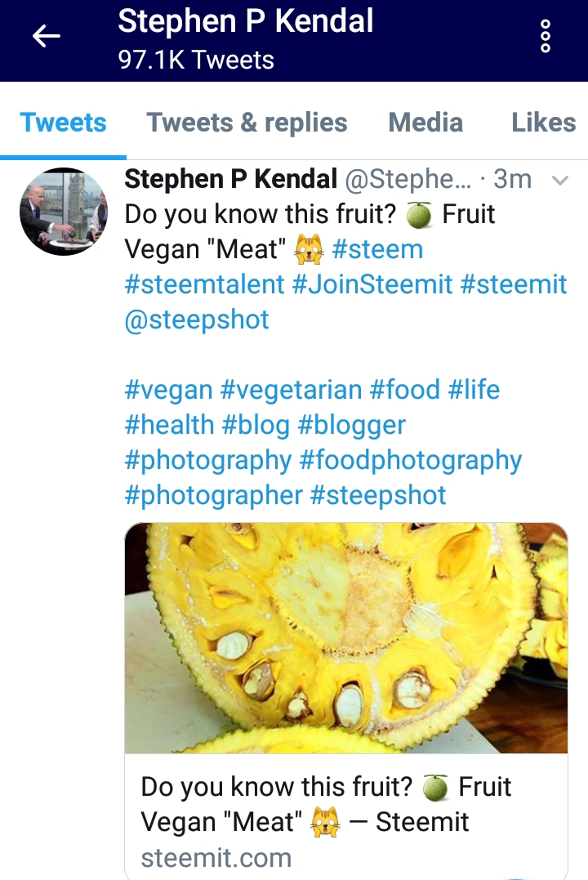This screenshot has height=880, width=588.
Task: Open the Media tab
Action: [426, 123]
